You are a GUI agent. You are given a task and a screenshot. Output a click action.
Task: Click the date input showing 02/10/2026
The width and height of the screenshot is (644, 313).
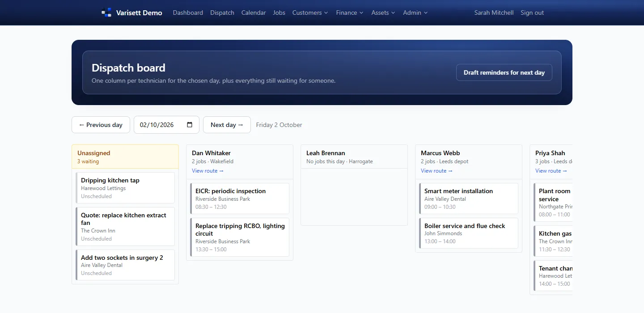click(166, 125)
